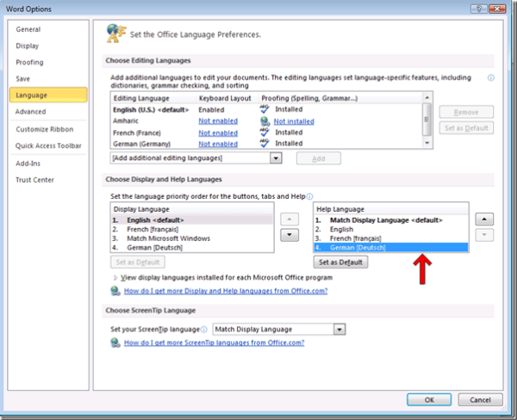Image resolution: width=517 pixels, height=420 pixels.
Task: Select German [Deutsch] in Display Language list
Action: (x=192, y=248)
